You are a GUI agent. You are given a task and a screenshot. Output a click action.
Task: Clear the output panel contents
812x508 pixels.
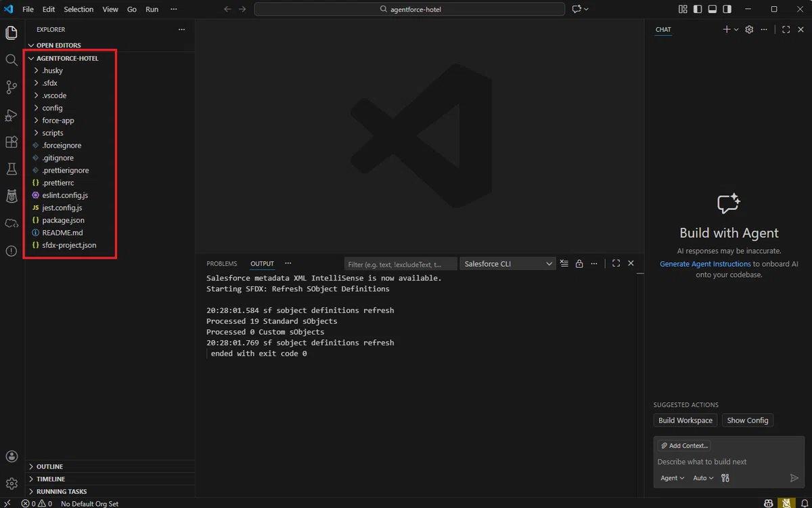[564, 263]
